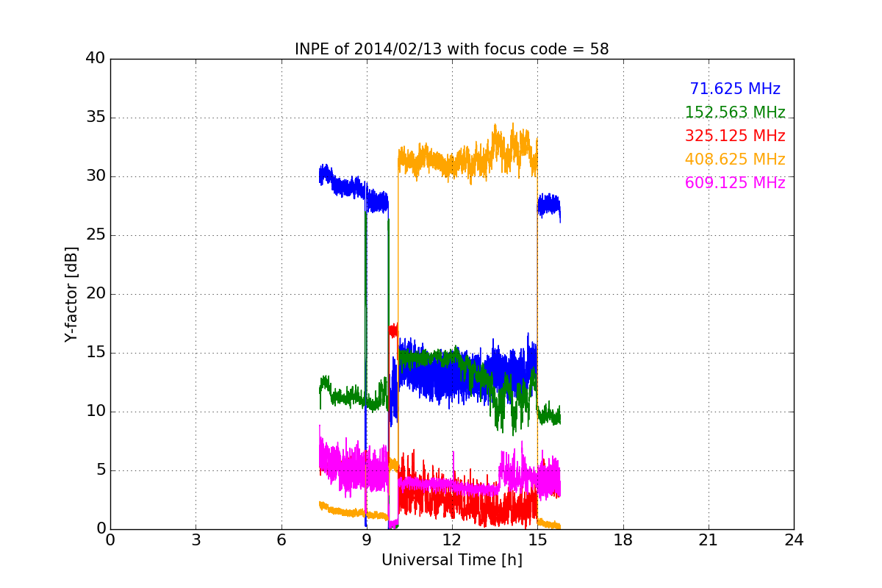Click the y-axis tick label 40
882x588 pixels.
coord(96,59)
